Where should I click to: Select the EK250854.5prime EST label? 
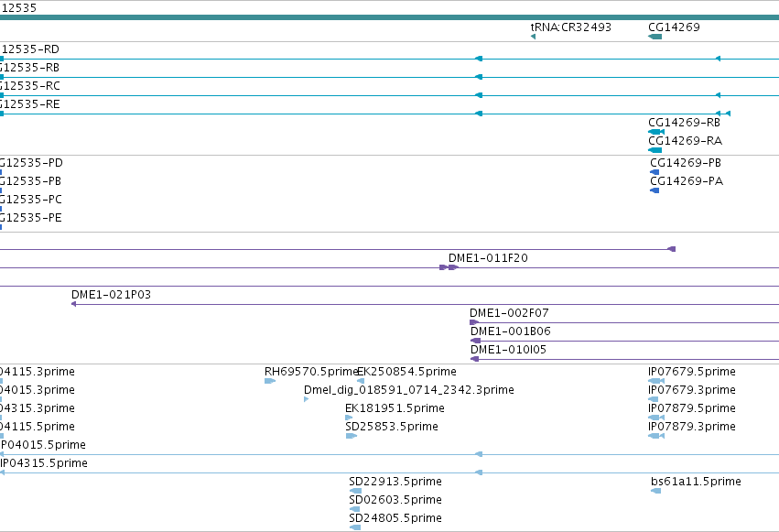(x=406, y=372)
